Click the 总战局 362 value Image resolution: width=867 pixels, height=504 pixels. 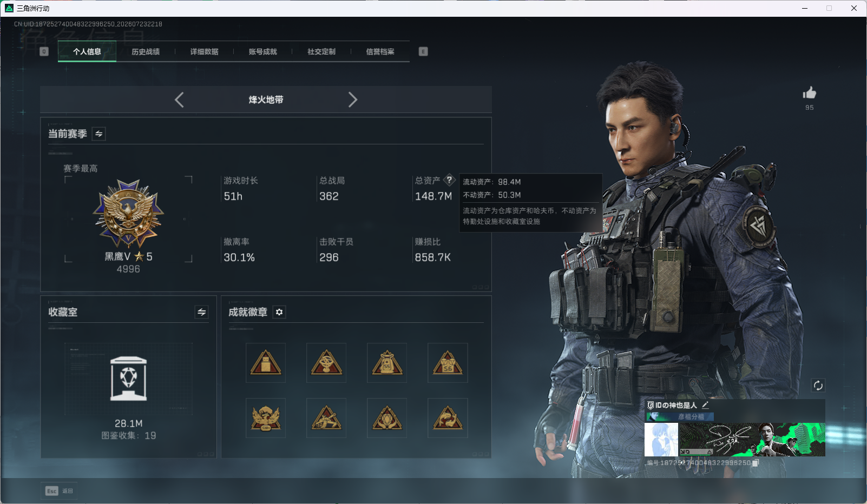(x=329, y=196)
